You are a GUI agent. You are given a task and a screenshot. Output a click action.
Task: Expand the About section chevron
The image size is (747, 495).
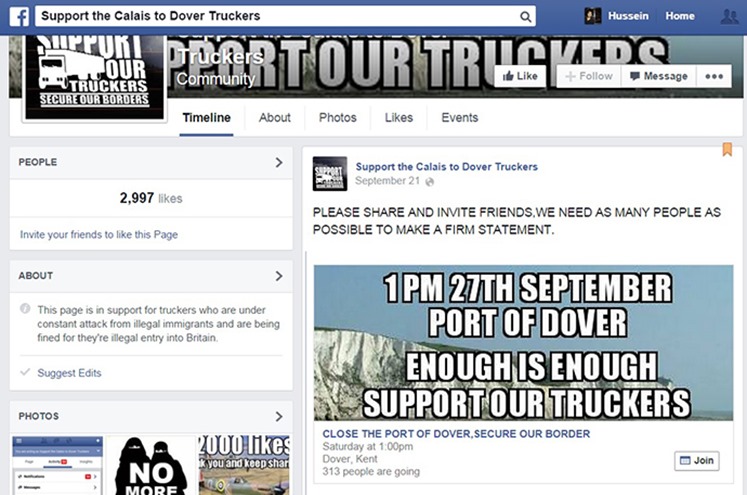tap(279, 276)
